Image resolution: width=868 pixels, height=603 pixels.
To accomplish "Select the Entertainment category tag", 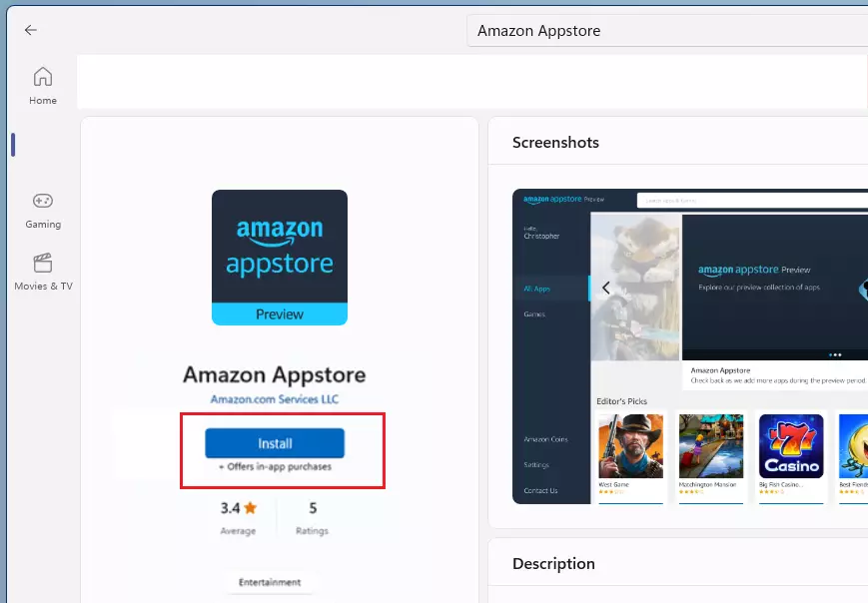I will coord(270,582).
